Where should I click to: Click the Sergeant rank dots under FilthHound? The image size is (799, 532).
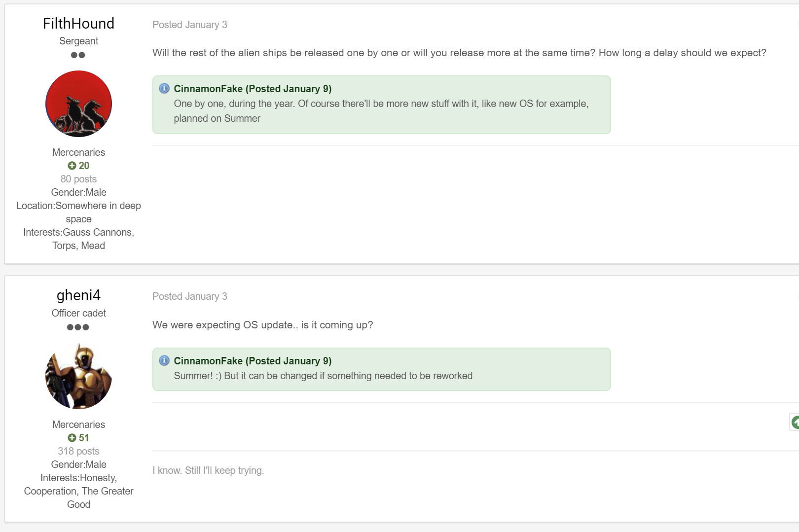click(x=78, y=55)
